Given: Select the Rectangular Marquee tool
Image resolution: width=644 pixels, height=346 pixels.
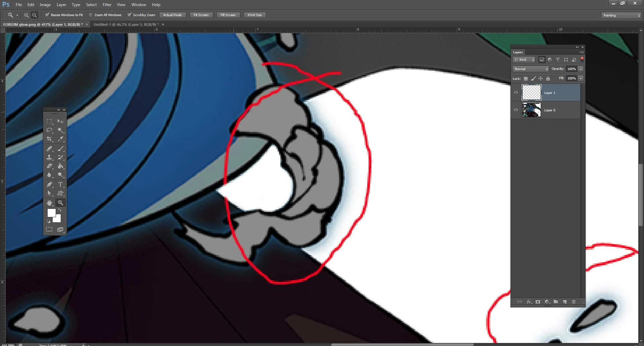Looking at the screenshot, I should tap(49, 121).
